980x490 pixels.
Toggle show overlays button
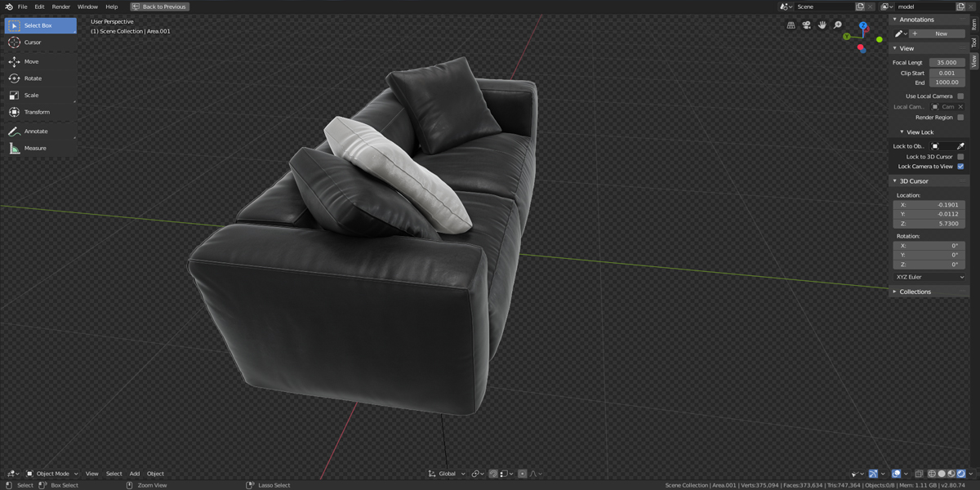click(896, 474)
